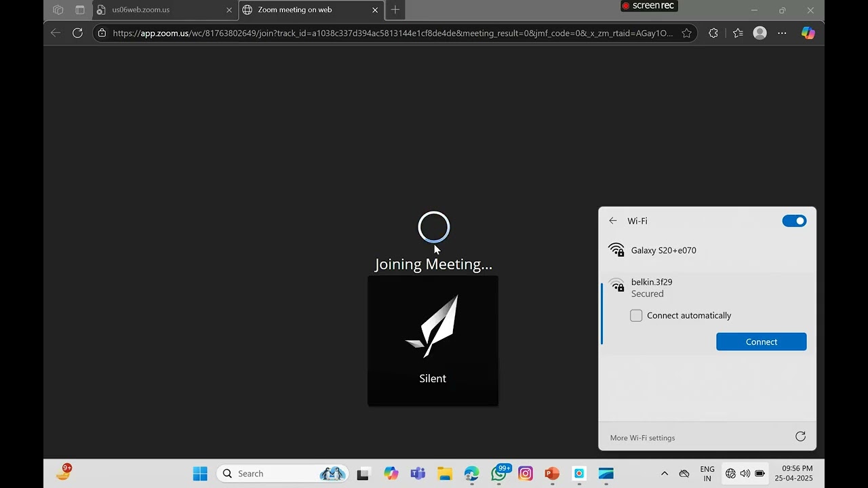Open the blue window app on taskbar
The image size is (868, 488).
pos(606,474)
